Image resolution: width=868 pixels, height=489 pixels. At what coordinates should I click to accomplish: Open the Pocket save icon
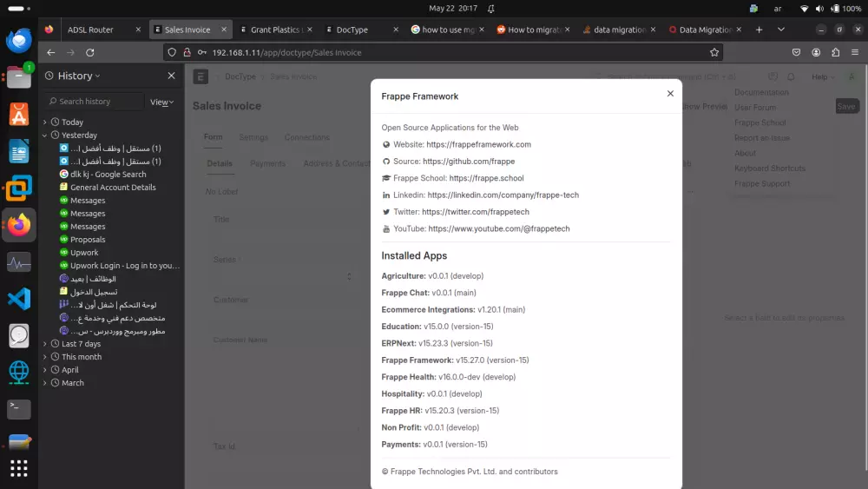click(x=796, y=52)
